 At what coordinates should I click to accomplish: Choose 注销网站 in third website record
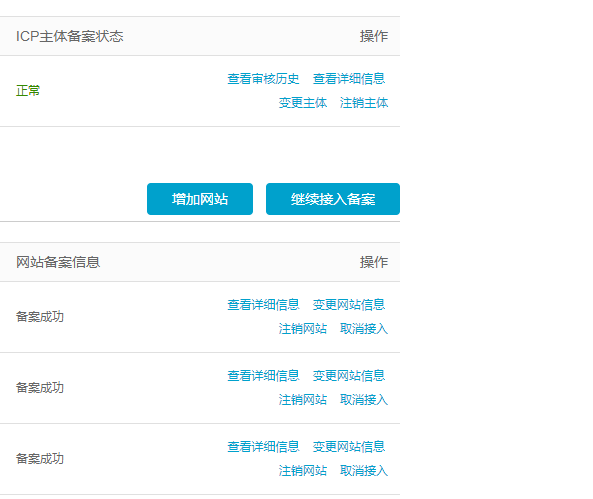point(303,471)
